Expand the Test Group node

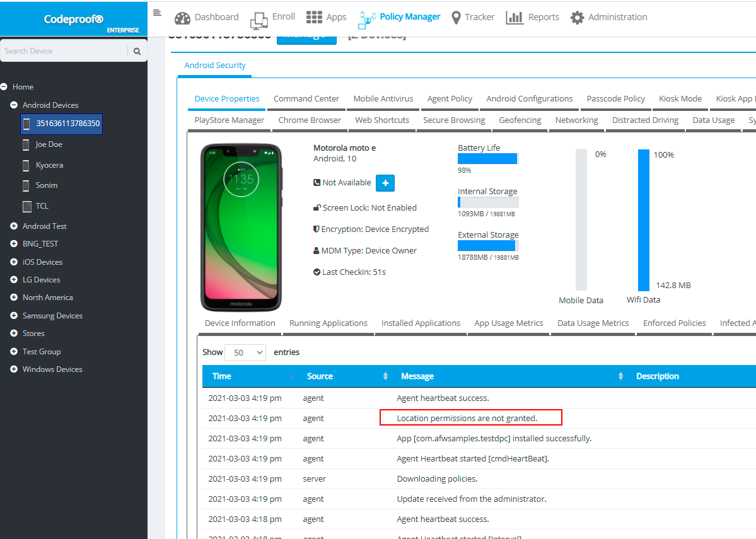click(13, 352)
